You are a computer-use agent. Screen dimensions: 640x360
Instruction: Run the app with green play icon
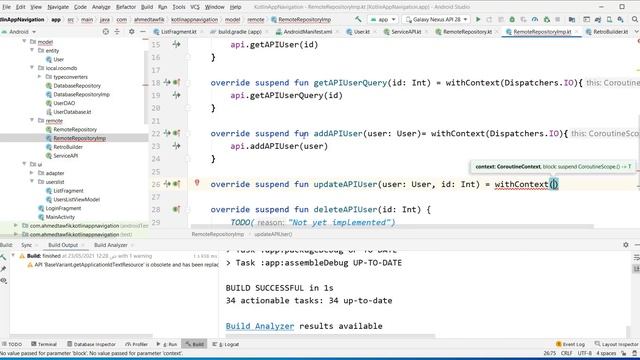coord(478,19)
